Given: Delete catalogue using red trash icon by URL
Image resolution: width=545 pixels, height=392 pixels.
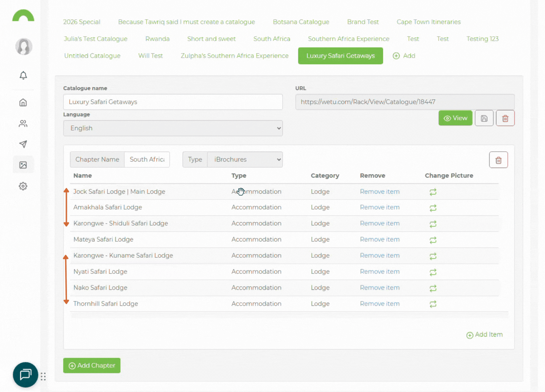Looking at the screenshot, I should [505, 118].
